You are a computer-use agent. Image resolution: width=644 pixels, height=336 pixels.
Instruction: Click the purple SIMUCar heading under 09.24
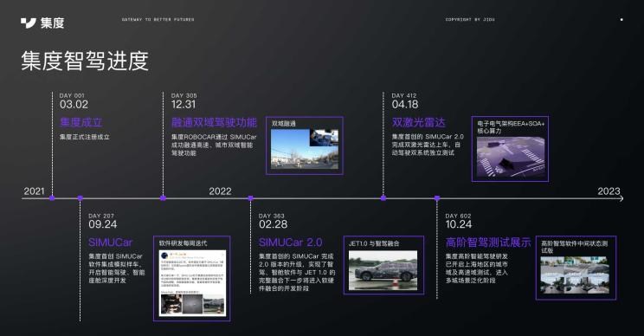[111, 242]
